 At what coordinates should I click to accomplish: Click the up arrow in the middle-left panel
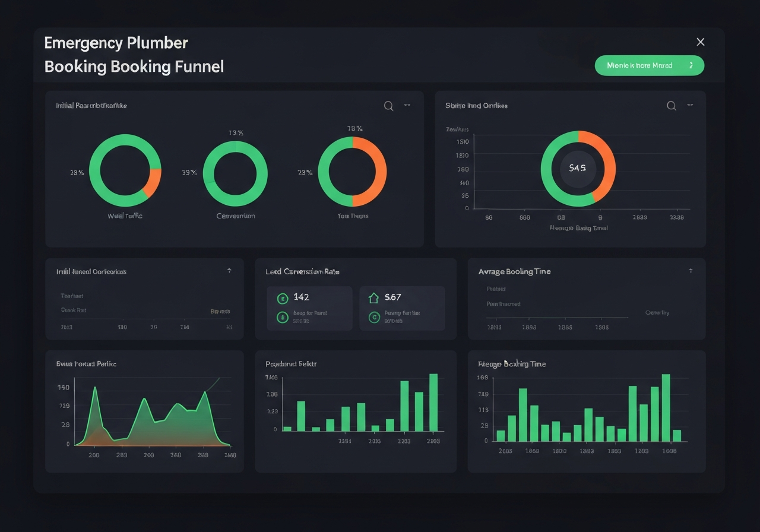(229, 271)
